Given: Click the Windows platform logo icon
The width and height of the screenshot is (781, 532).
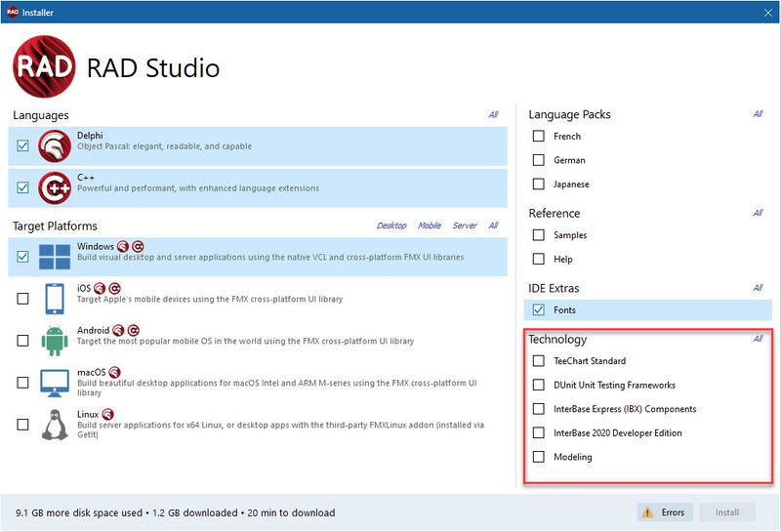Looking at the screenshot, I should (55, 257).
